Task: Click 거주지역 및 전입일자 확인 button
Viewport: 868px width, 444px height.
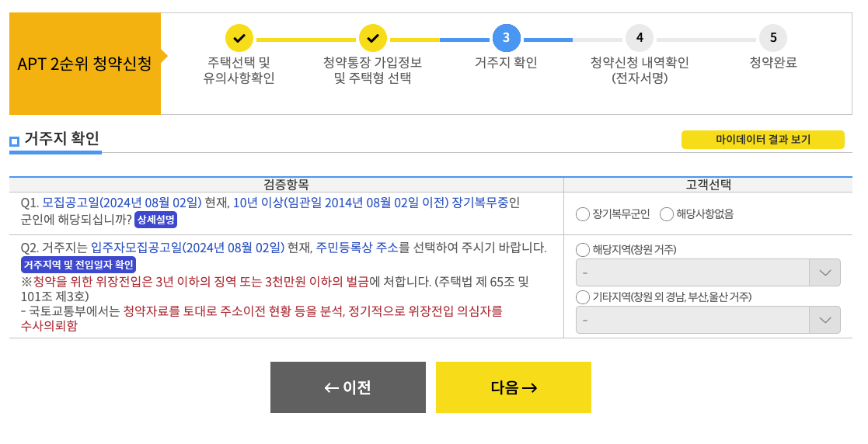Action: click(78, 265)
